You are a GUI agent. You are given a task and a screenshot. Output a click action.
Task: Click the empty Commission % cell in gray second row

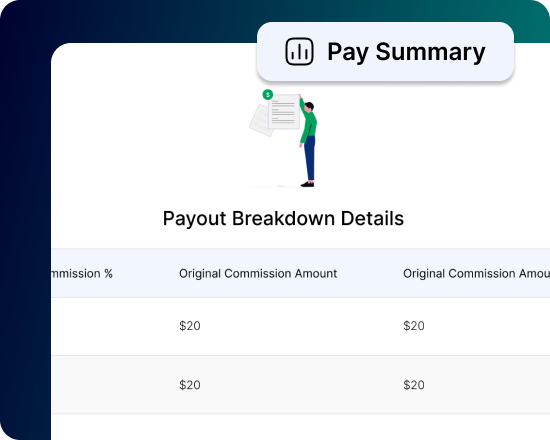110,385
